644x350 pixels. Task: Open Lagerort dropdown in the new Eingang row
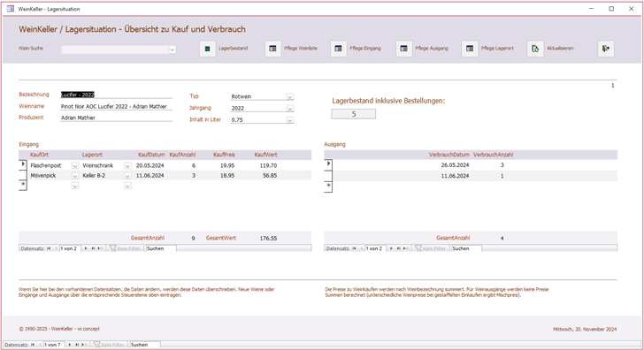tap(127, 186)
